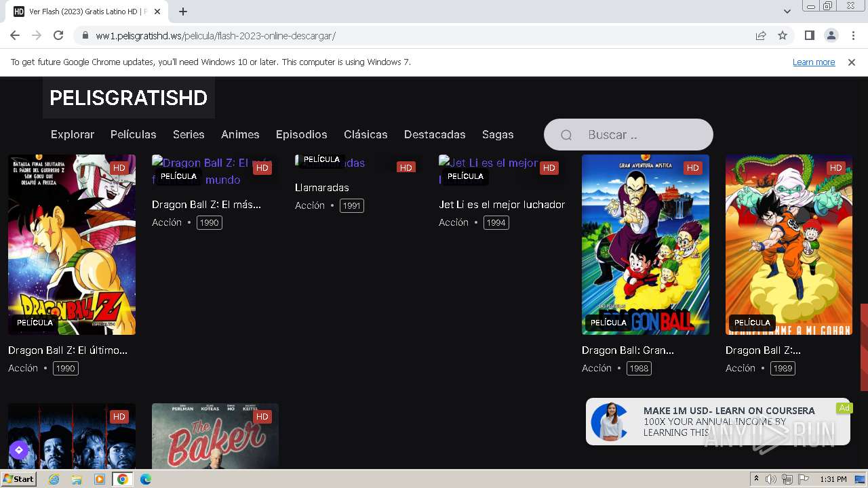
Task: Click the purple floating round button
Action: click(x=18, y=450)
